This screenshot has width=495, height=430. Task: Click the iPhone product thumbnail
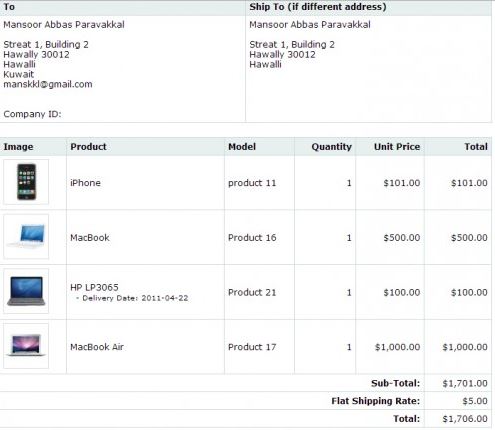click(x=26, y=182)
